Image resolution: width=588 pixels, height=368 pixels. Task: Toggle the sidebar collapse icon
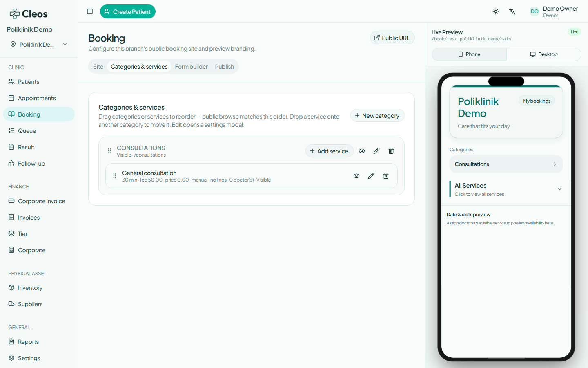coord(90,11)
